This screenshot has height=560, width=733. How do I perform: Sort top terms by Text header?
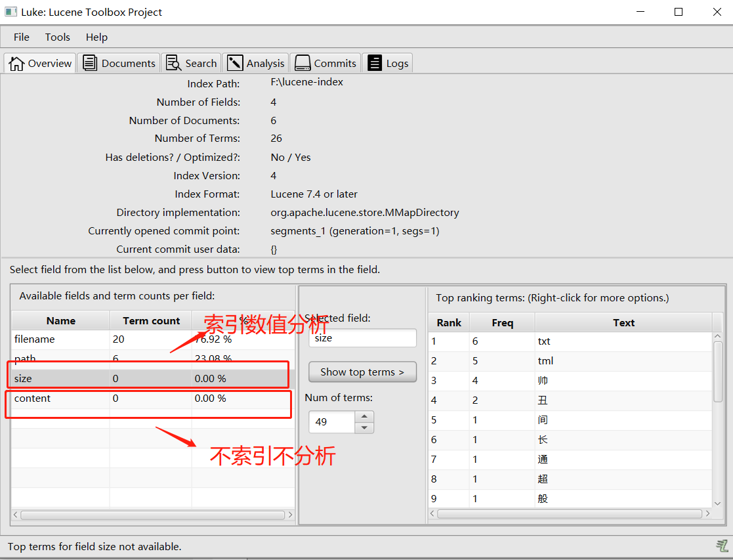pyautogui.click(x=623, y=323)
